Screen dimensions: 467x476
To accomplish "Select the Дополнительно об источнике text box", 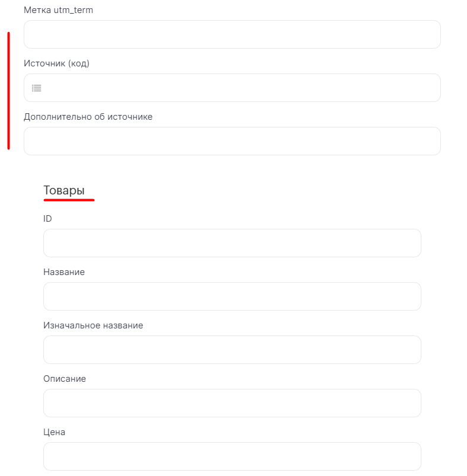I will (x=232, y=141).
